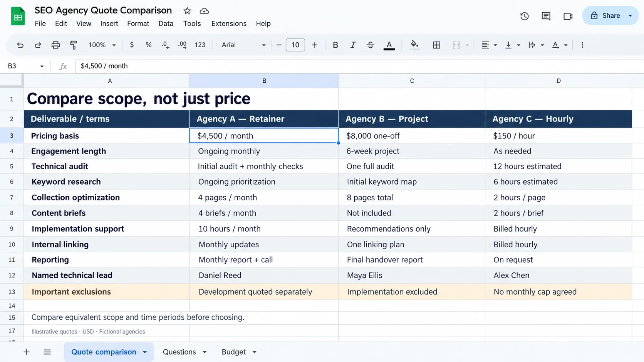The width and height of the screenshot is (644, 362).
Task: Open Budget tab options arrow
Action: click(x=254, y=352)
